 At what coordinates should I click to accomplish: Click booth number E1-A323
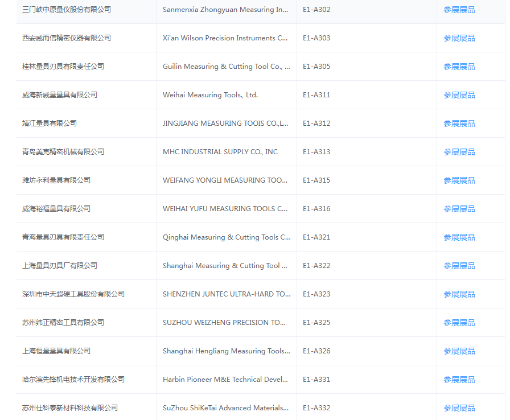coord(316,294)
